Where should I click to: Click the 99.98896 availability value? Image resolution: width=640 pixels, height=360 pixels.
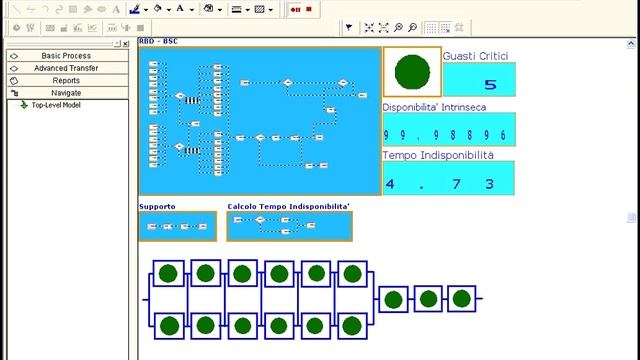point(449,129)
